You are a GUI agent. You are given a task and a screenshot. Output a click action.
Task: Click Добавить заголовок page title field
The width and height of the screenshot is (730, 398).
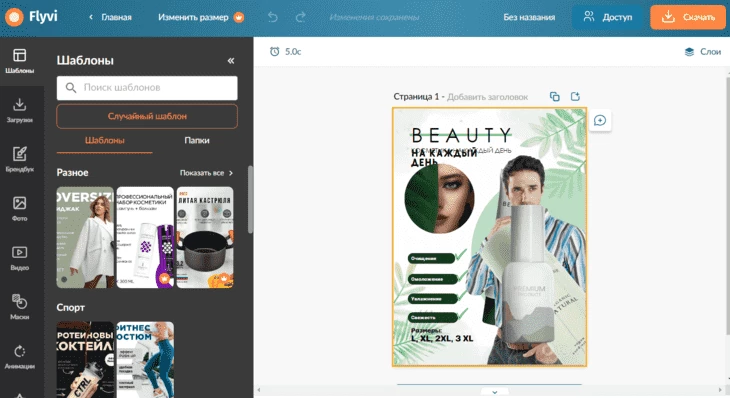coord(487,97)
